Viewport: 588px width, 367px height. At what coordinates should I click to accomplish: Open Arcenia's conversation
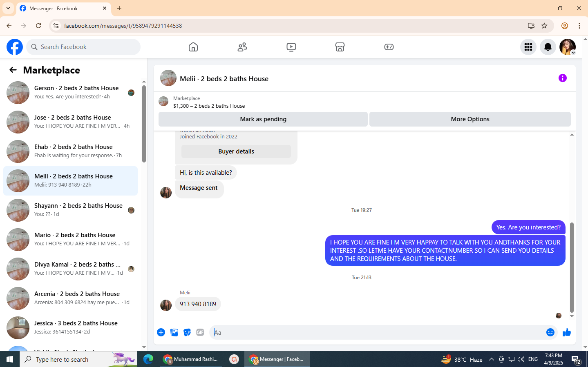70,298
